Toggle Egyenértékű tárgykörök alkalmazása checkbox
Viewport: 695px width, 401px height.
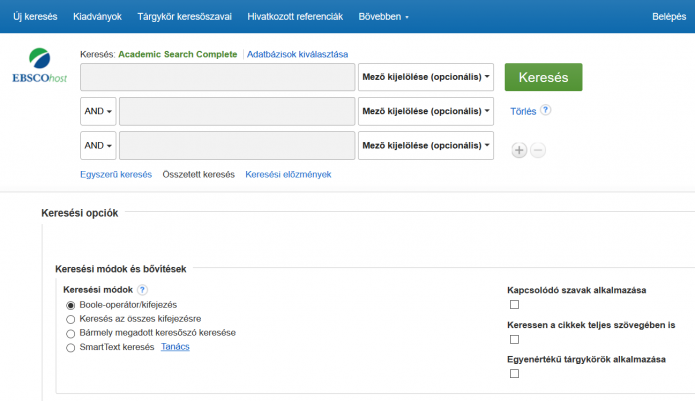click(515, 374)
